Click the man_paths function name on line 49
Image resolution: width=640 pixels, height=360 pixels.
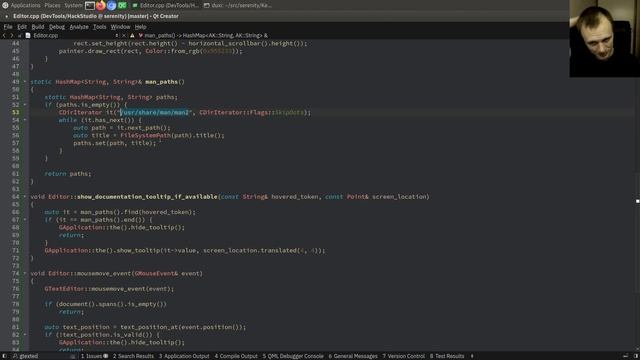click(161, 82)
